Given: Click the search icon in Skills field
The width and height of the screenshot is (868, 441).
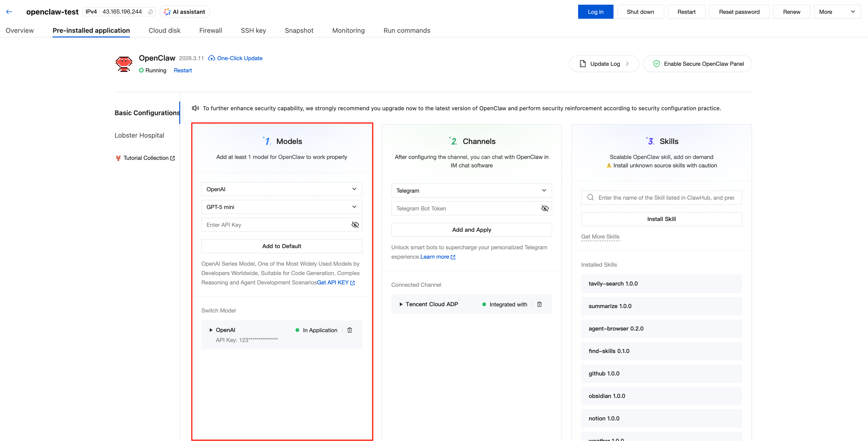Looking at the screenshot, I should click(x=590, y=198).
